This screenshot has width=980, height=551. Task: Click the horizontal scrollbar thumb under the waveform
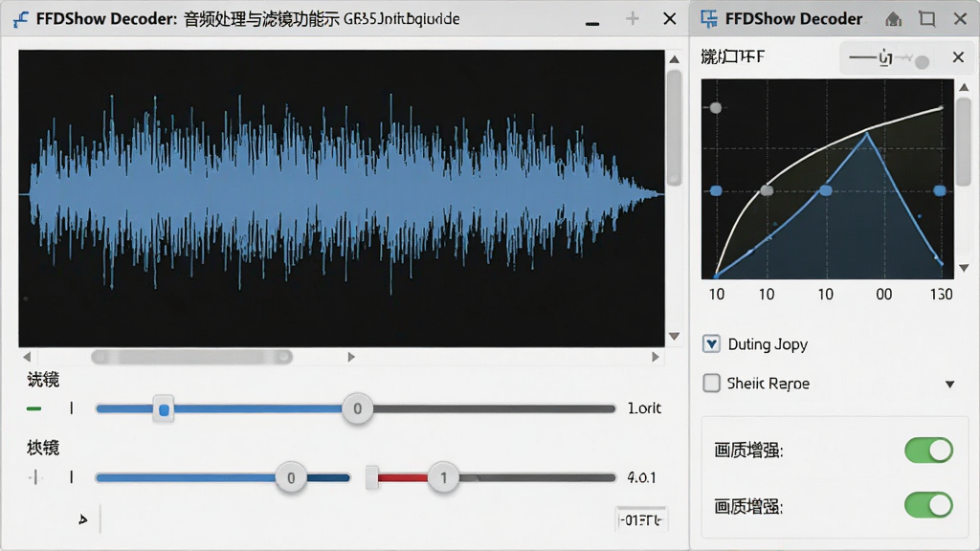pyautogui.click(x=191, y=357)
